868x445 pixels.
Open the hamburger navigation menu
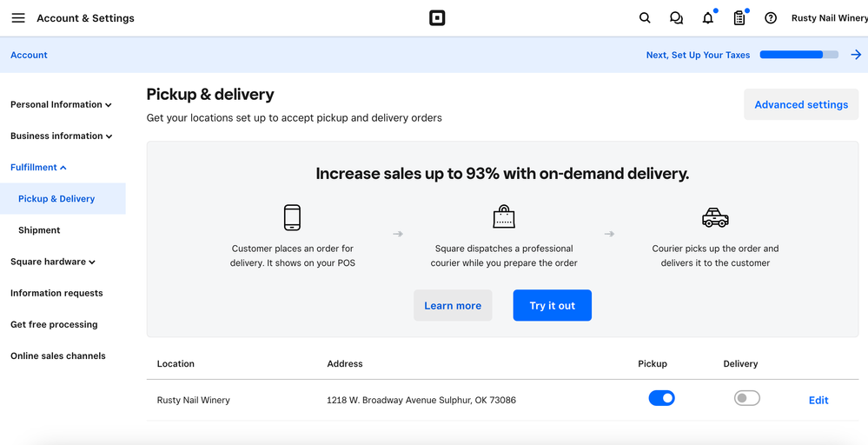(18, 18)
